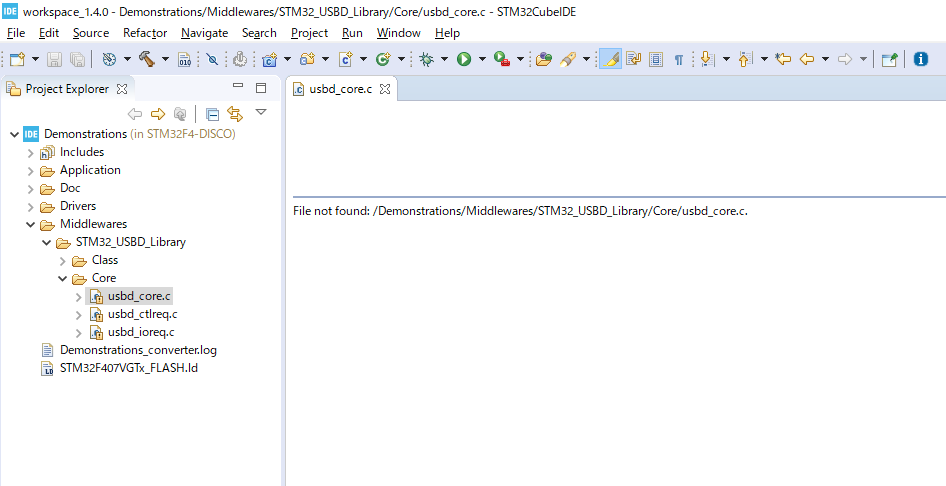The height and width of the screenshot is (486, 946).
Task: Click the grayed Save All icon
Action: click(77, 59)
